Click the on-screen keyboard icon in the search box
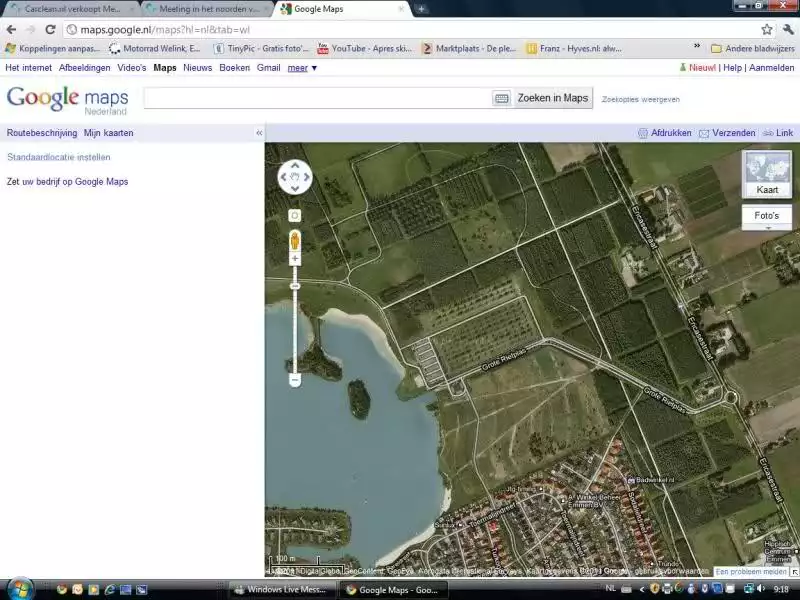This screenshot has width=800, height=600. click(x=502, y=98)
